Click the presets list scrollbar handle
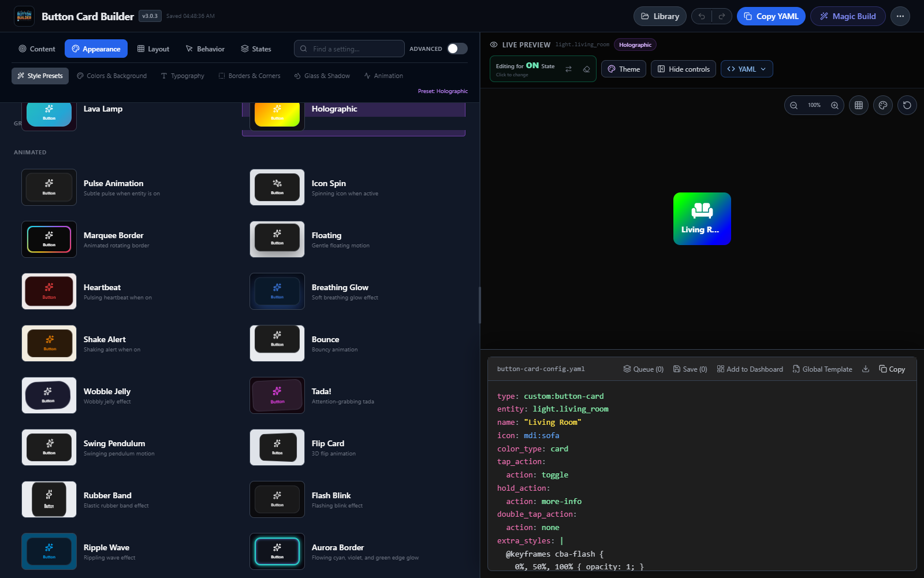The height and width of the screenshot is (578, 924). pyautogui.click(x=479, y=305)
